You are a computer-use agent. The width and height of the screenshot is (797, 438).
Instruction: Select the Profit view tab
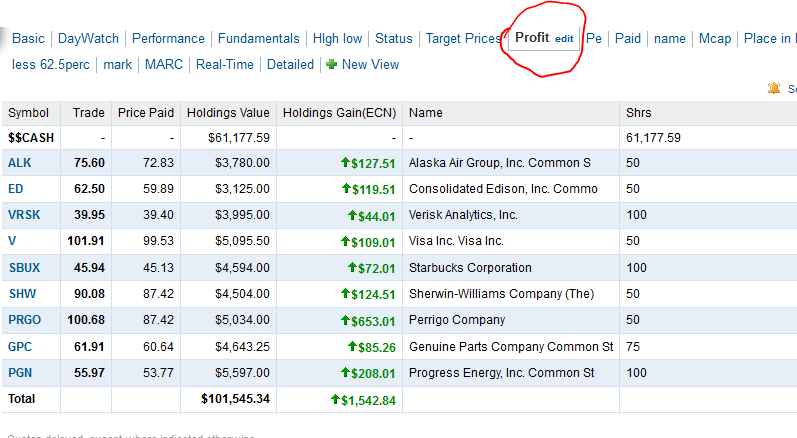(532, 38)
